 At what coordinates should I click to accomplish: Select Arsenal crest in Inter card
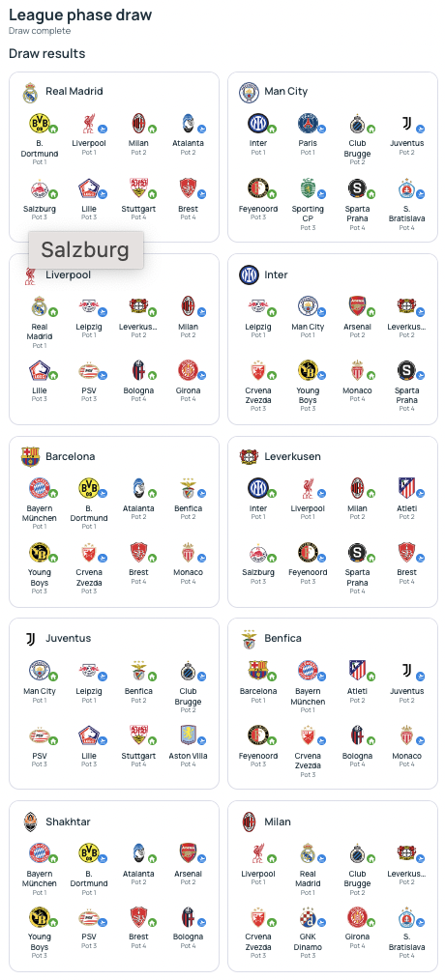click(x=357, y=305)
